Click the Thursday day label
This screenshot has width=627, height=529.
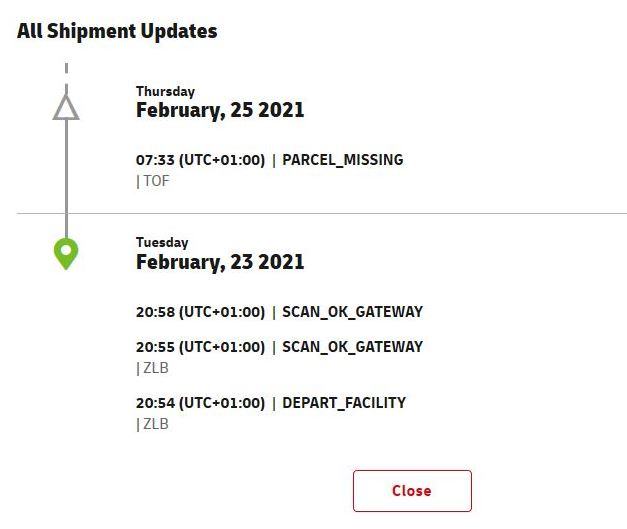pyautogui.click(x=165, y=92)
